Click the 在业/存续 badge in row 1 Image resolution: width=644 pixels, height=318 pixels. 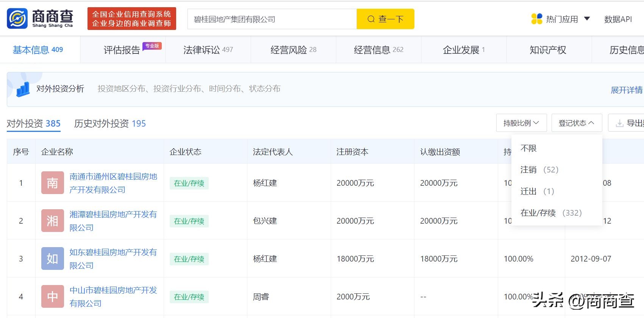click(189, 183)
